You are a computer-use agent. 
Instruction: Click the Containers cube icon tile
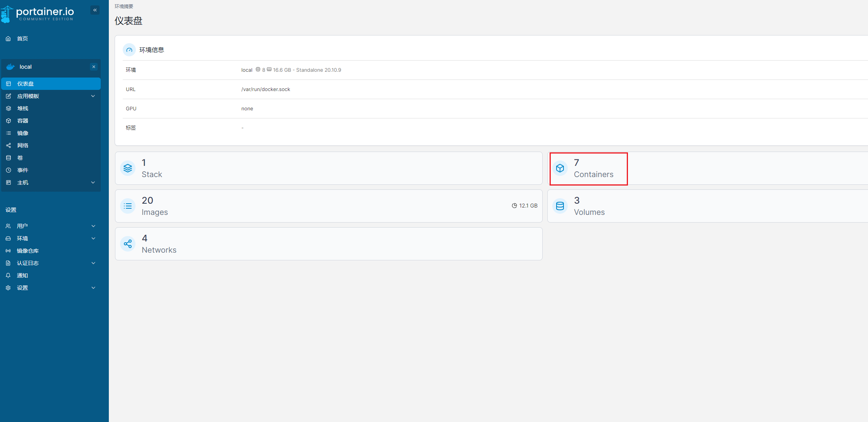(560, 168)
